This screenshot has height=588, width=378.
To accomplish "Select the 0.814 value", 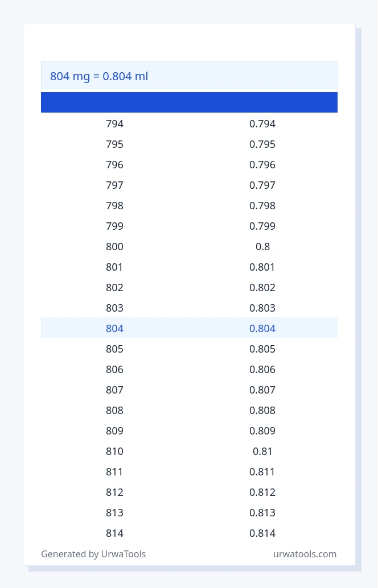I will tap(262, 533).
